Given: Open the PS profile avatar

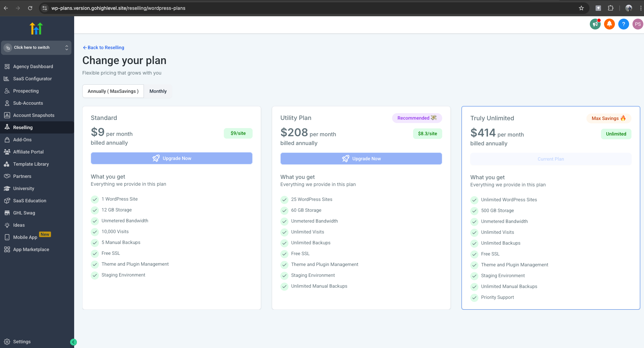Looking at the screenshot, I should pyautogui.click(x=638, y=24).
